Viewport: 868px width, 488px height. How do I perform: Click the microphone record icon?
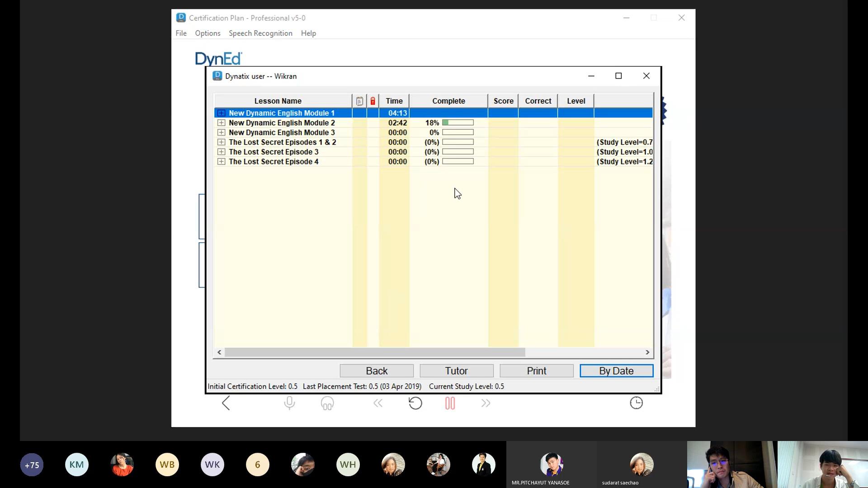click(289, 403)
